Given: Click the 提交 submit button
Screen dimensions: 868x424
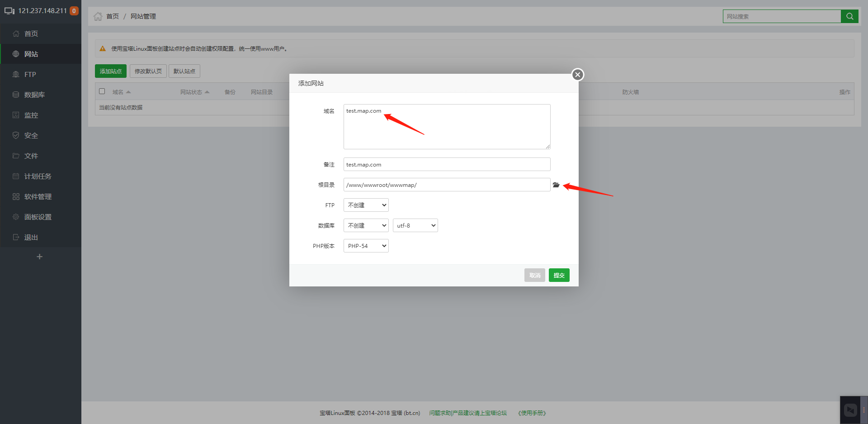Looking at the screenshot, I should pyautogui.click(x=559, y=275).
